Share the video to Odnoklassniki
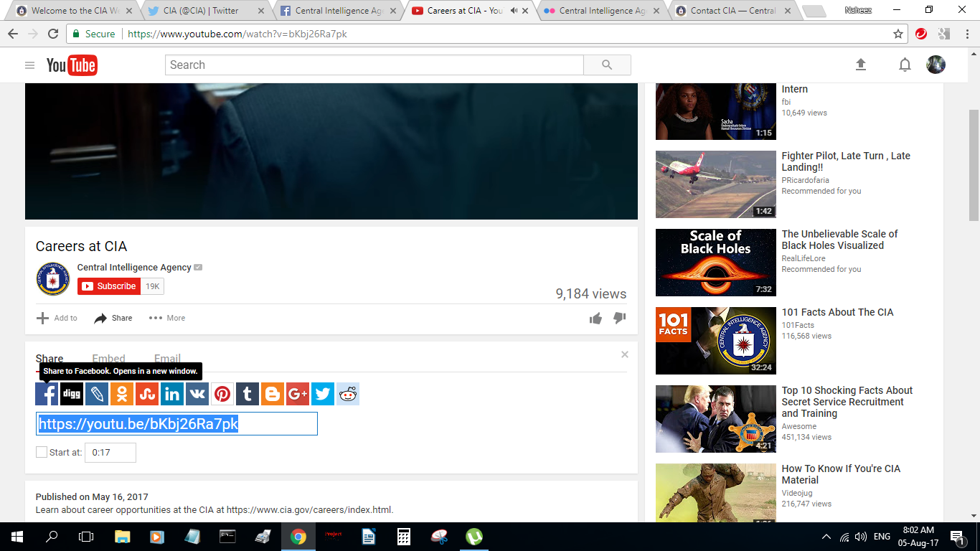The width and height of the screenshot is (980, 551). click(x=122, y=394)
